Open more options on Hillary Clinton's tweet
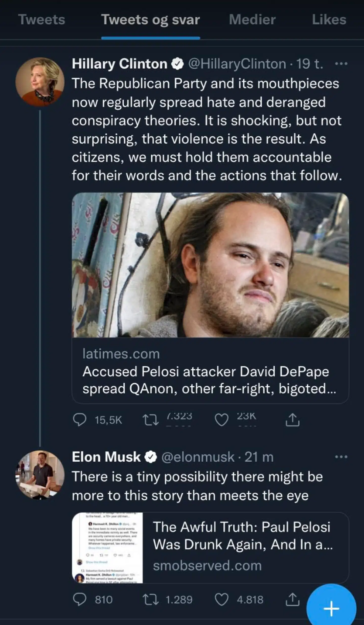 point(341,64)
